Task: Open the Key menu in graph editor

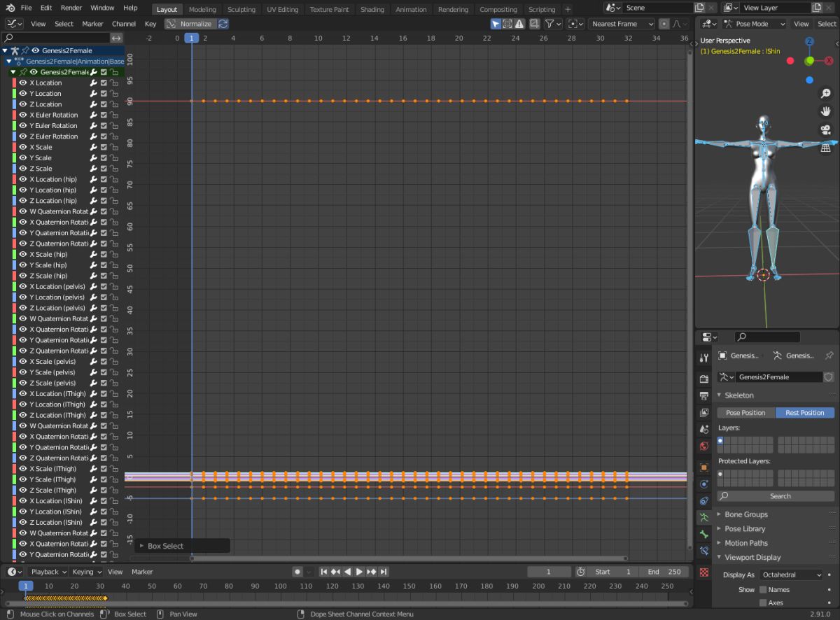Action: click(150, 24)
